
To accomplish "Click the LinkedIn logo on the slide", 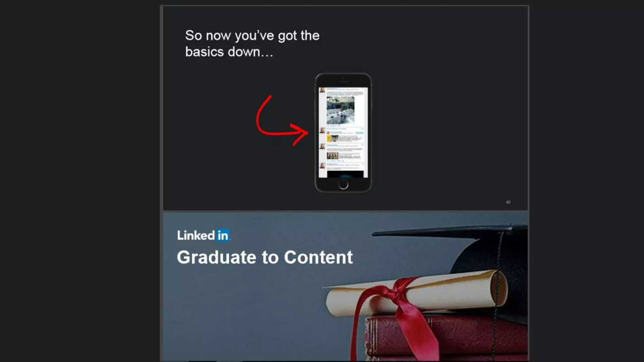I will click(x=203, y=235).
